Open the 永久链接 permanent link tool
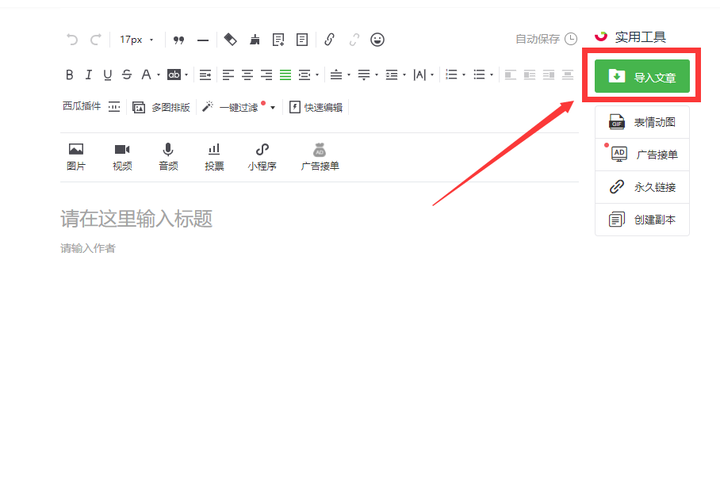The height and width of the screenshot is (501, 720). pyautogui.click(x=642, y=187)
